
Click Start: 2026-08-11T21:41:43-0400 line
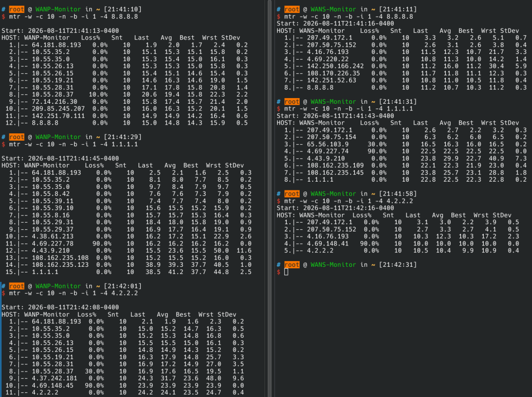click(336, 116)
